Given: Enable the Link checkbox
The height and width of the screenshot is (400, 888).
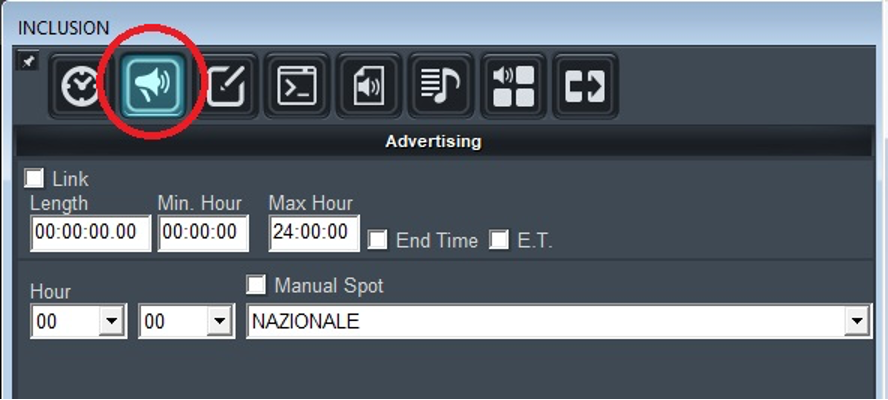Looking at the screenshot, I should [x=35, y=179].
